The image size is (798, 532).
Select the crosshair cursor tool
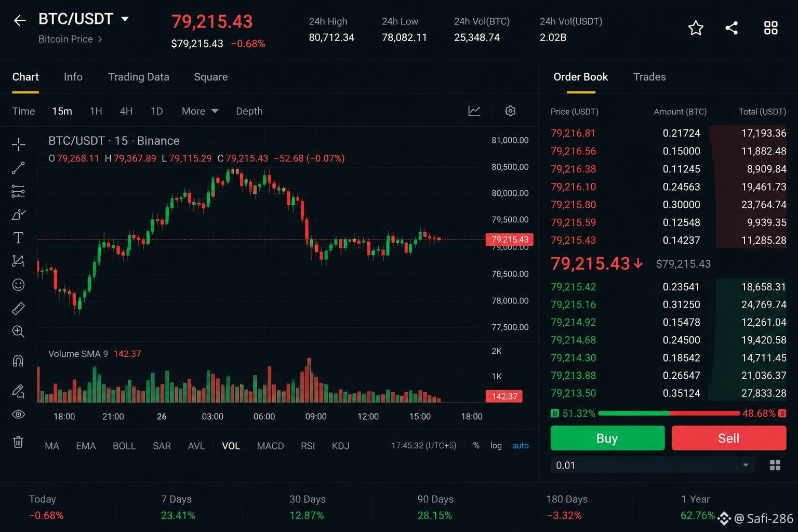click(18, 144)
